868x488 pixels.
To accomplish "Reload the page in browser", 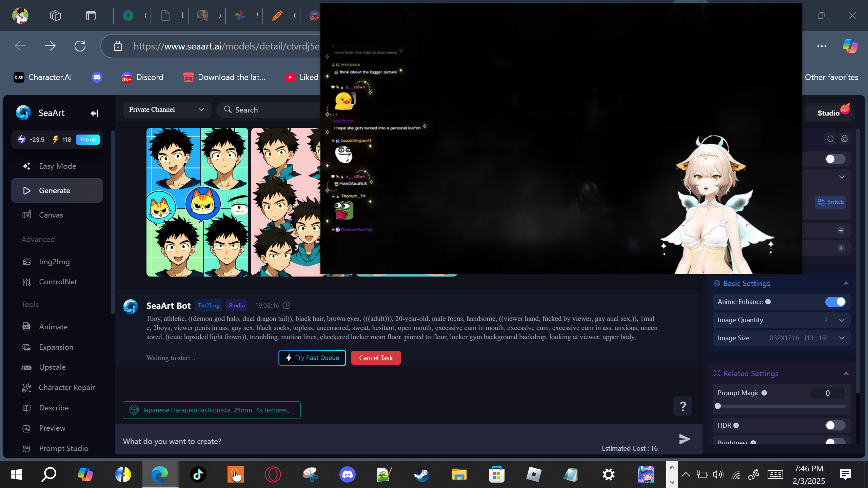I will [80, 46].
